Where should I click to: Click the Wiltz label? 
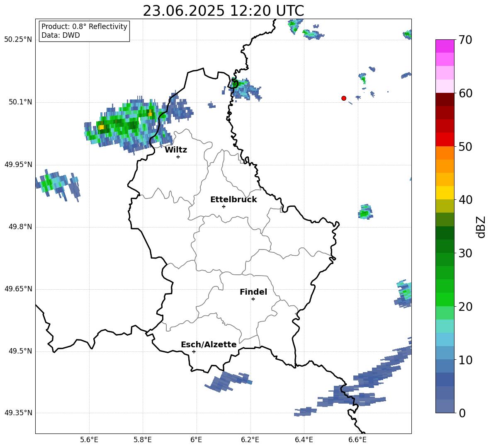(x=176, y=150)
